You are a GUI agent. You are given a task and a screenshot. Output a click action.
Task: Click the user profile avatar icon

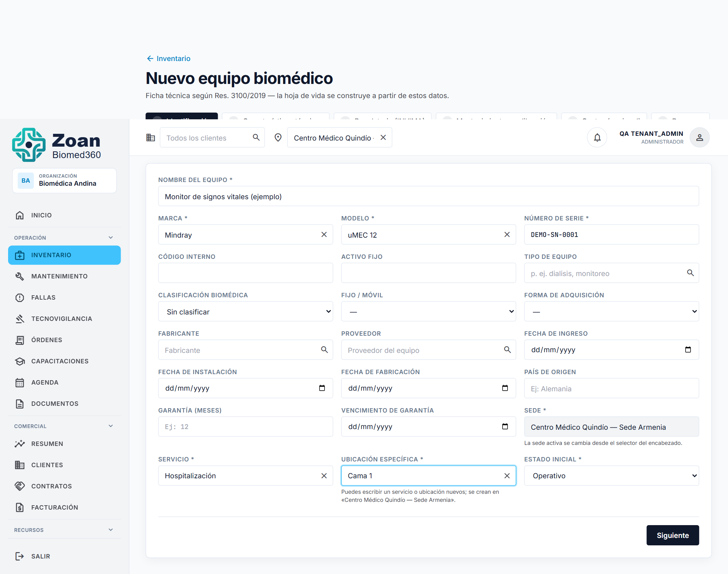699,138
